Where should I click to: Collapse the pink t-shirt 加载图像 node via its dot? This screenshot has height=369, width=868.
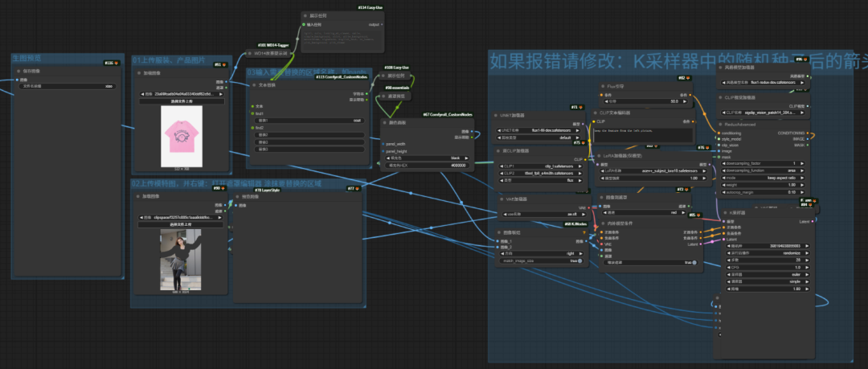pos(138,72)
